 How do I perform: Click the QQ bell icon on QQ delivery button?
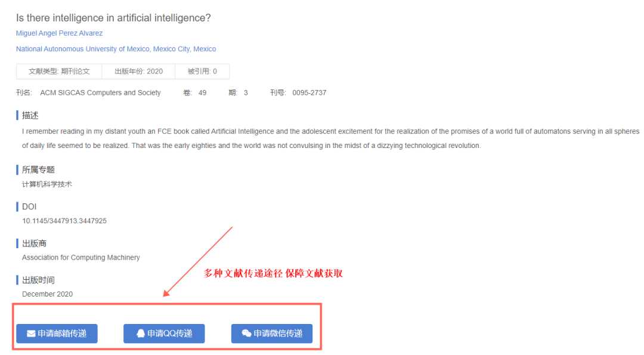[141, 334]
